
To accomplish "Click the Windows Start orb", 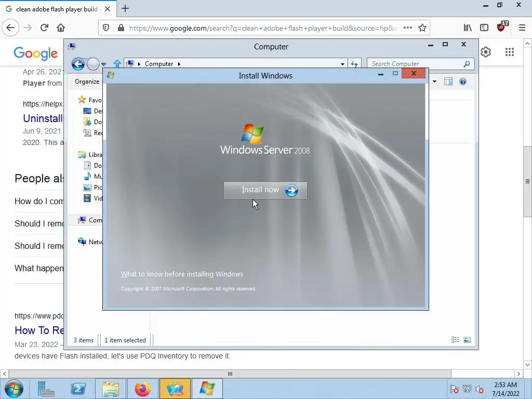I will coord(14,389).
